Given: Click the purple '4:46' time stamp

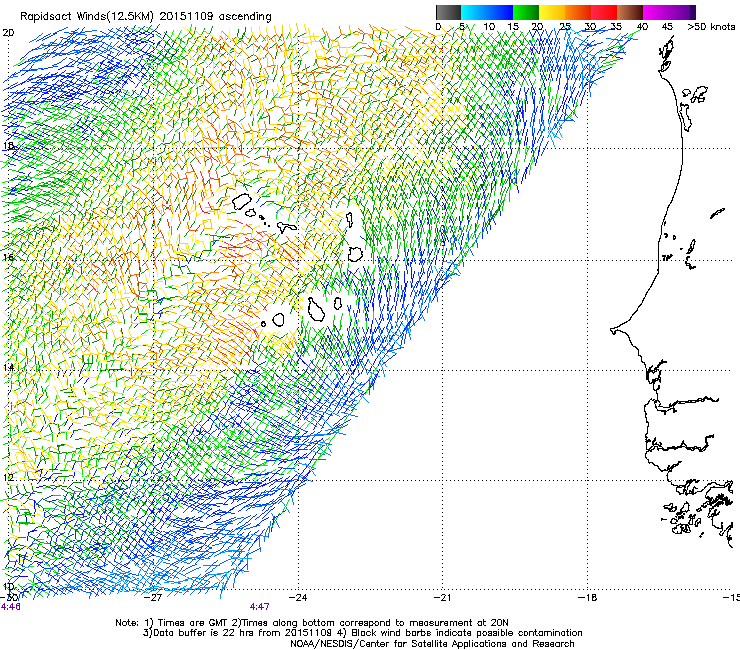Looking at the screenshot, I should point(10,607).
